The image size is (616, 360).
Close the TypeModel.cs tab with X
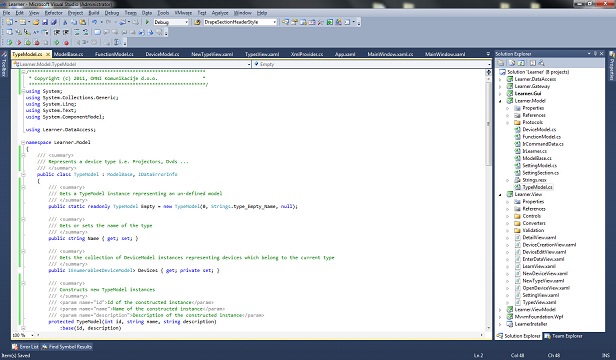(48, 54)
